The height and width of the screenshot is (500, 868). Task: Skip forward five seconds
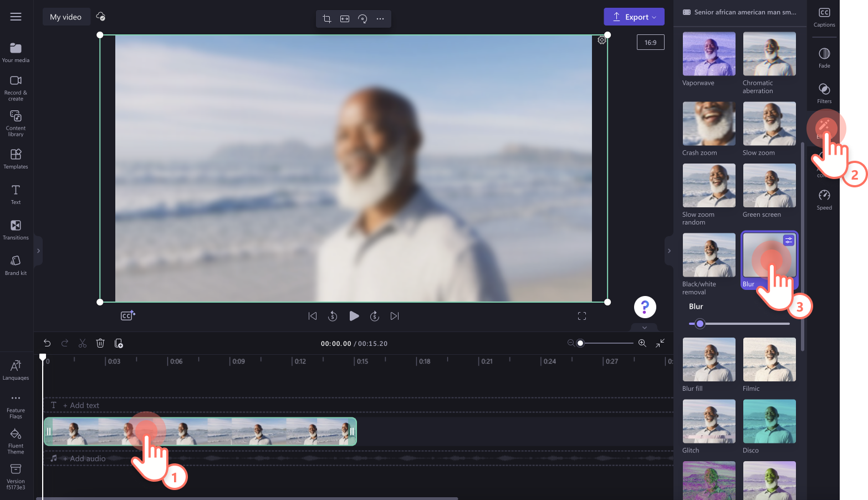click(375, 316)
